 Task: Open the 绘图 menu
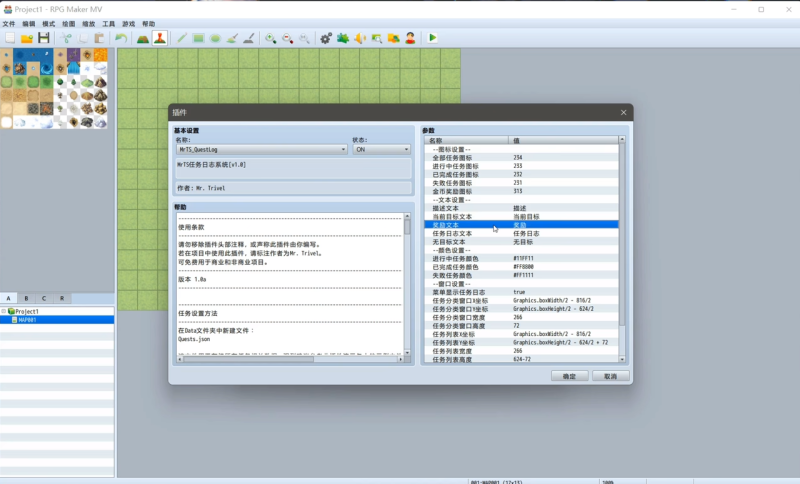68,23
